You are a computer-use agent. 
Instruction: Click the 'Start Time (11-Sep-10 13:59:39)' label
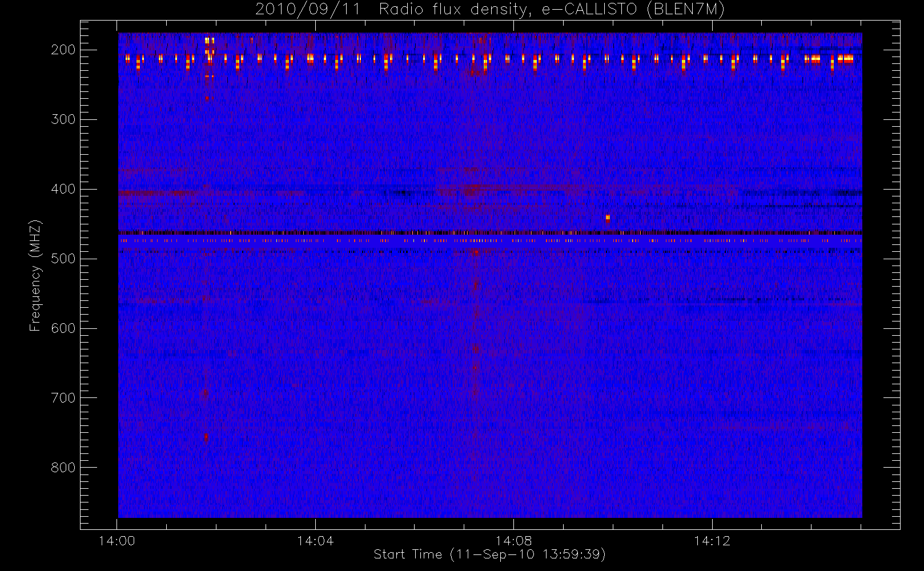click(489, 554)
